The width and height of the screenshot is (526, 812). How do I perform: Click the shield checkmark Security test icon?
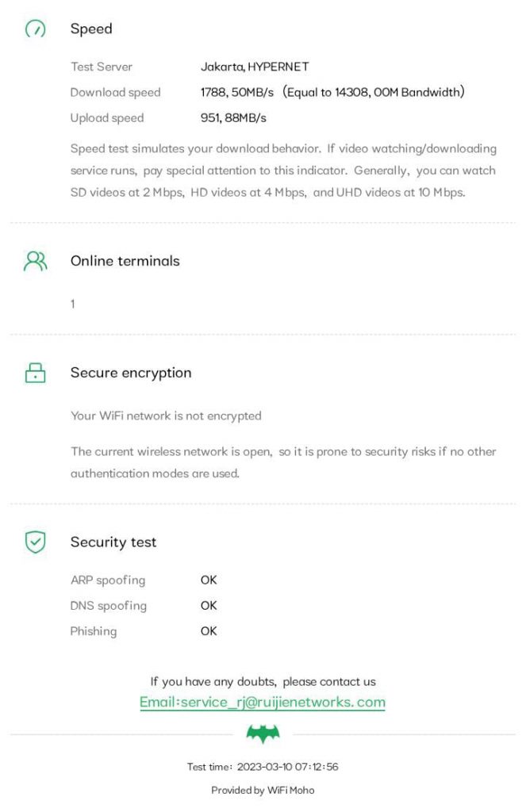[35, 542]
